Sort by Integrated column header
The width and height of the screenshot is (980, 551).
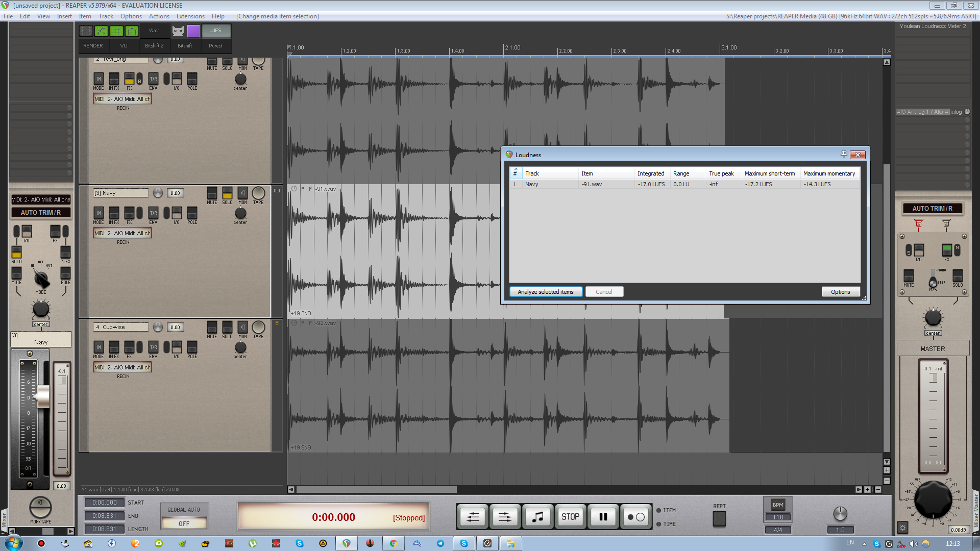(x=651, y=173)
